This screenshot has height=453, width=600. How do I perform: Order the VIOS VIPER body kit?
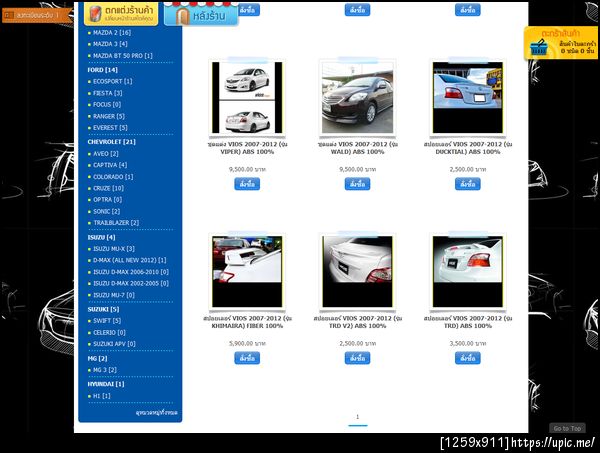pyautogui.click(x=247, y=184)
